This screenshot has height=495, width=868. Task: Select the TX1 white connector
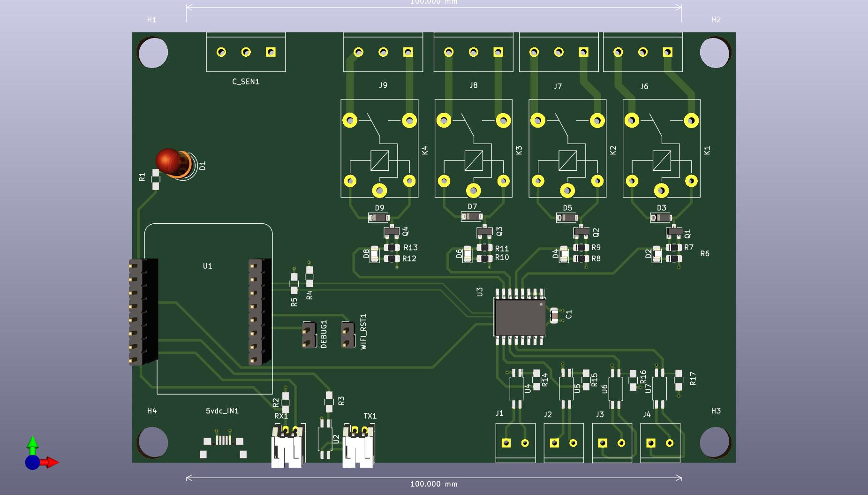point(358,446)
